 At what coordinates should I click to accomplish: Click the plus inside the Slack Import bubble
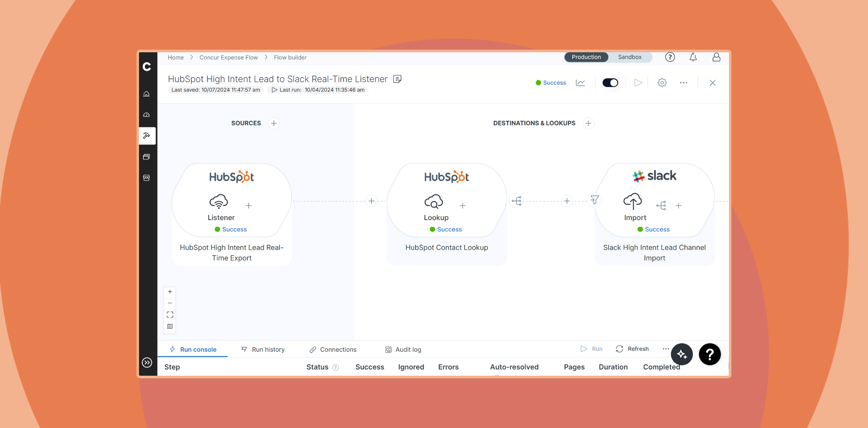coord(679,206)
